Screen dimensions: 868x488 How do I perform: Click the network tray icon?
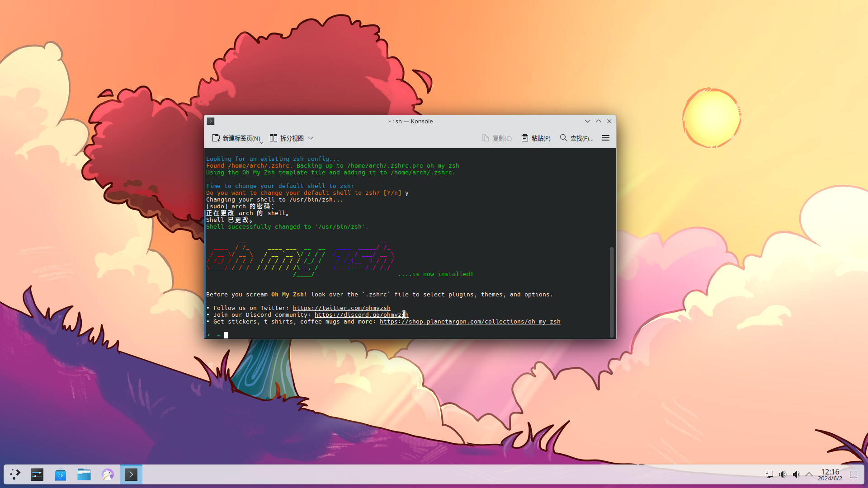click(x=769, y=474)
